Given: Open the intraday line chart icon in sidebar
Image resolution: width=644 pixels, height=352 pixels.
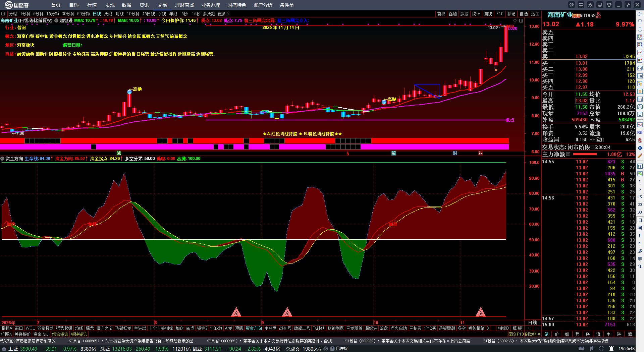Looking at the screenshot, I should (x=640, y=53).
